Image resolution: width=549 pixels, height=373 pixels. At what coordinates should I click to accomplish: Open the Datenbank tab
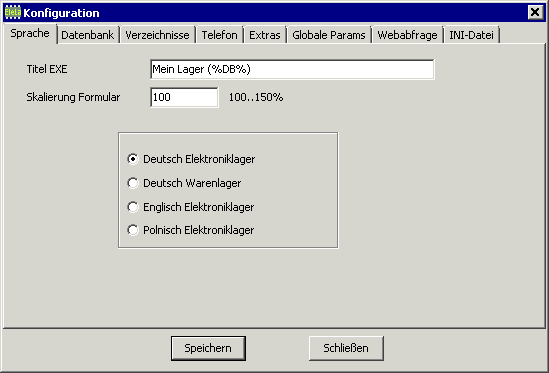(88, 35)
